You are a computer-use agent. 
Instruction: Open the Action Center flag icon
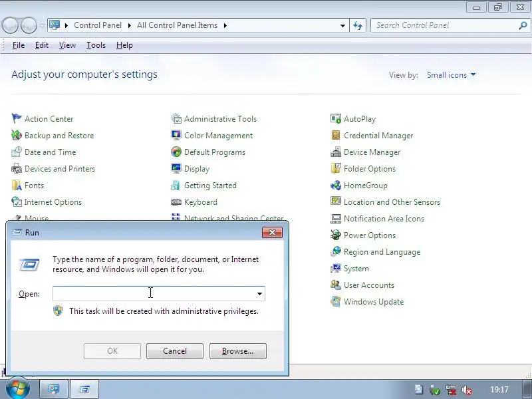(x=16, y=118)
